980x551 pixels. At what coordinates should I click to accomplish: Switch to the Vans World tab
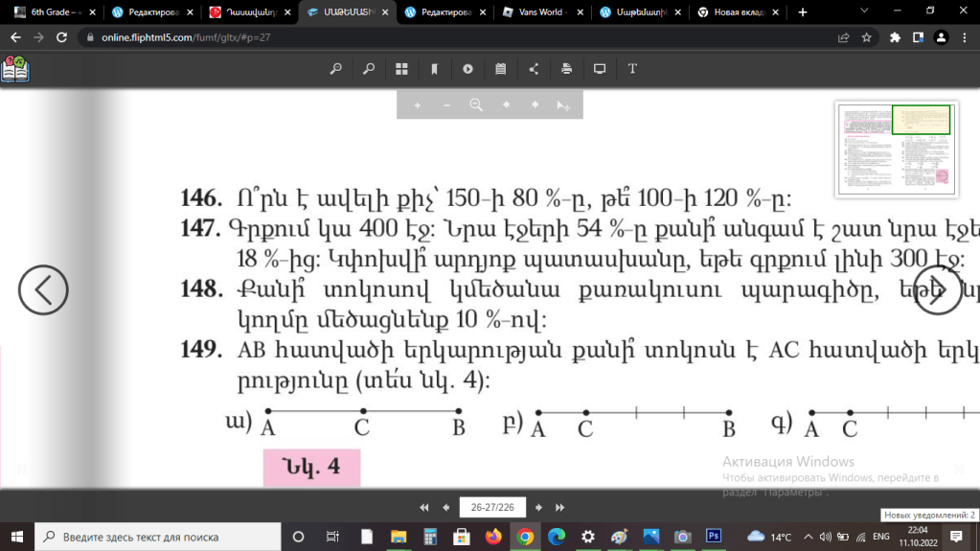click(539, 12)
